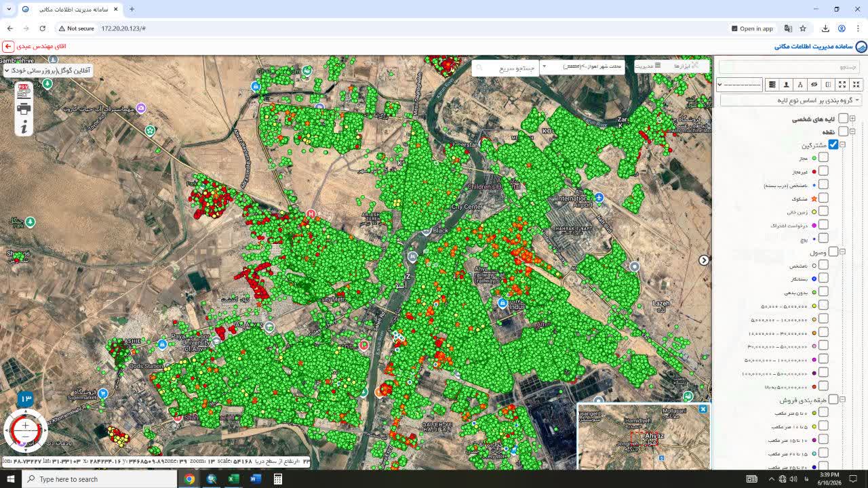This screenshot has width=868, height=488.
Task: Click the expand-all arrows icon
Action: coord(842,85)
